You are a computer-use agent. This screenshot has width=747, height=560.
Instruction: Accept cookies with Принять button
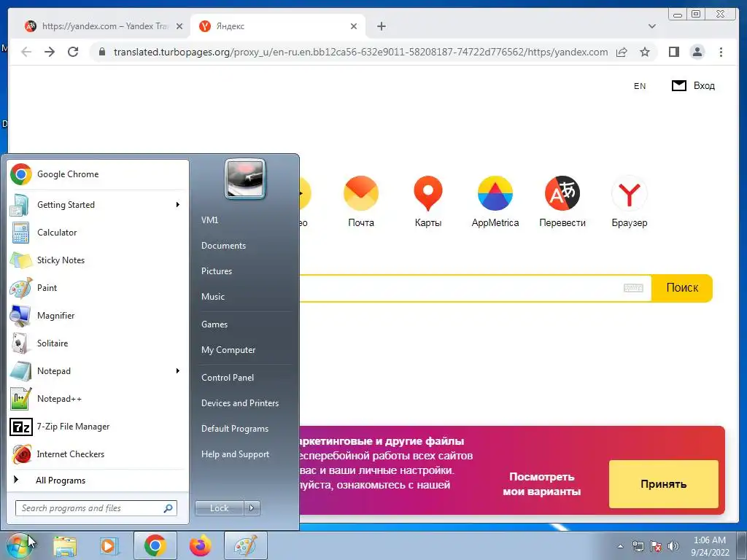point(663,484)
